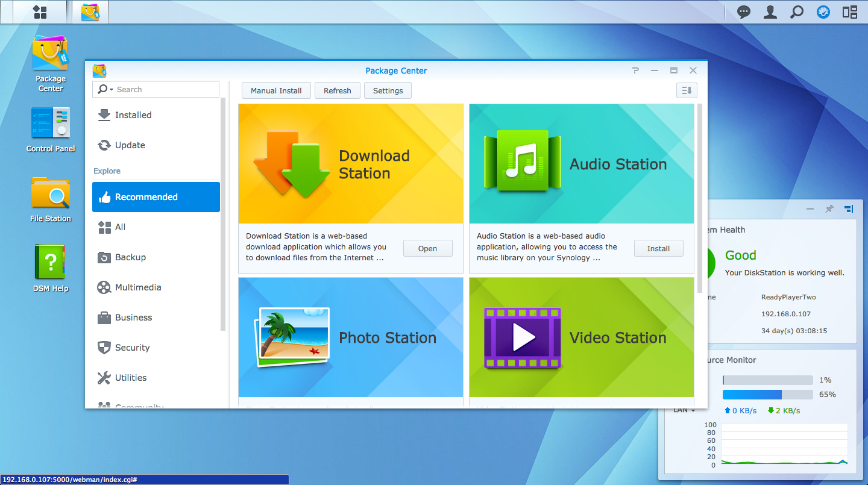Expand the search filter dropdown arrow
868x485 pixels.
coord(112,90)
